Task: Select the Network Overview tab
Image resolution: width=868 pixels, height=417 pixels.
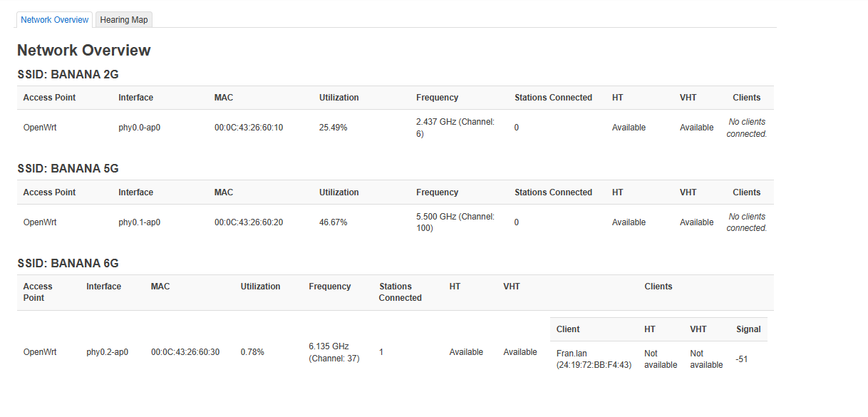Action: point(55,20)
